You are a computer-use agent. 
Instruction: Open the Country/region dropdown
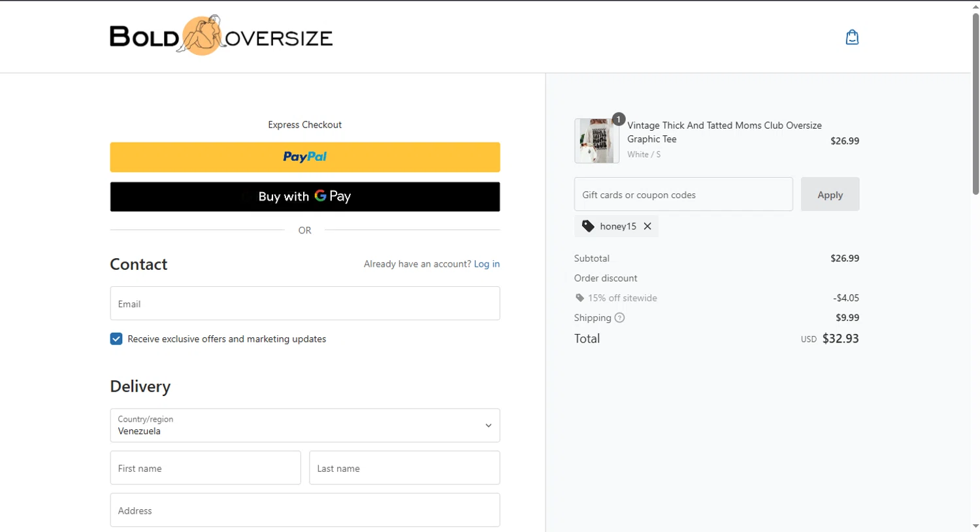305,425
